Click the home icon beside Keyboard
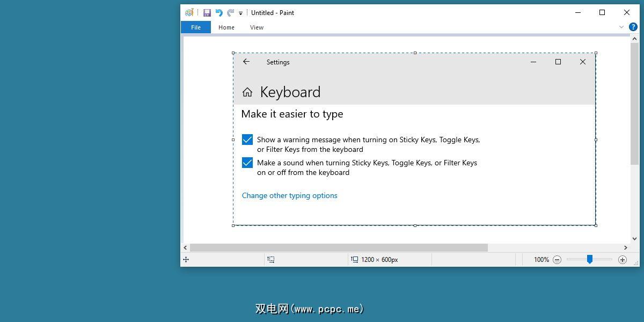This screenshot has height=322, width=644. point(247,92)
